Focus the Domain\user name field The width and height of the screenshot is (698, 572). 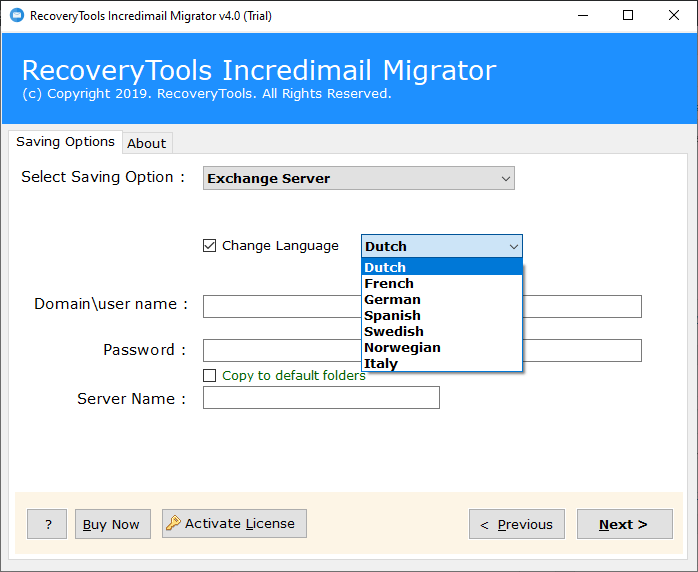(422, 306)
